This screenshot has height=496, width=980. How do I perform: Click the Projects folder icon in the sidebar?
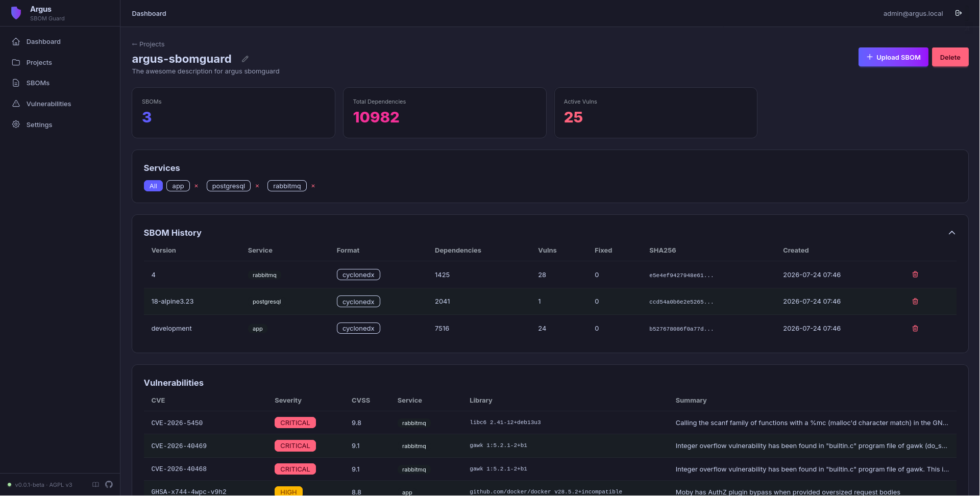tap(16, 63)
